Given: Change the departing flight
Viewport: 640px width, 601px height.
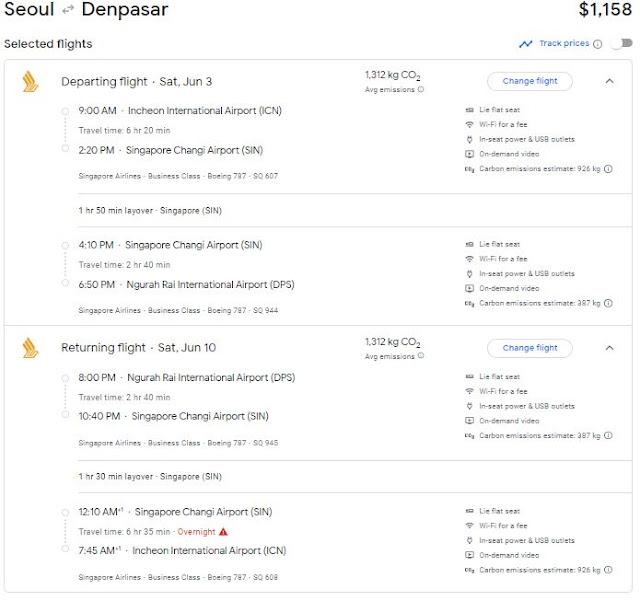Looking at the screenshot, I should coord(530,81).
